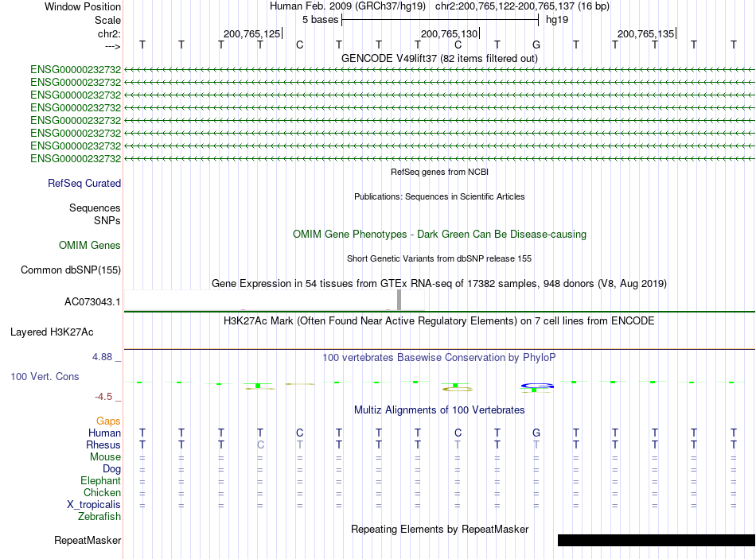This screenshot has height=559, width=756.
Task: Open Publications: Sequences in Scientific Articles title
Action: click(439, 196)
